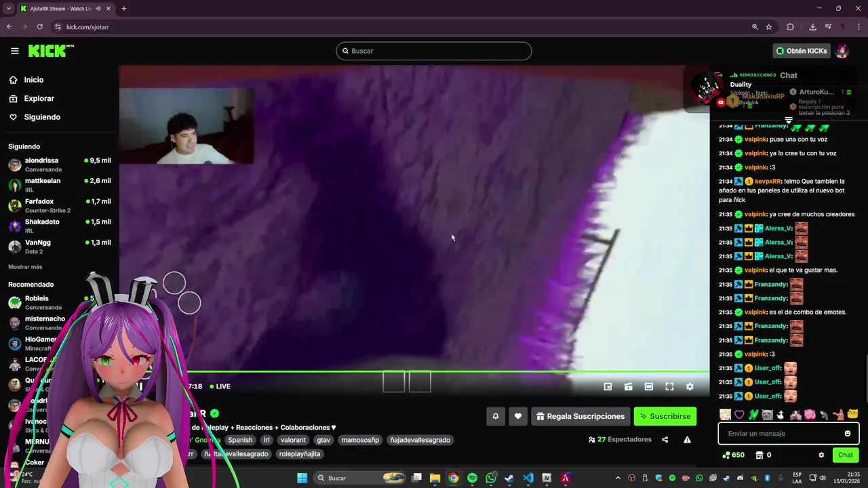Screen dimensions: 868x488
Task: Expand Mostrar más in Siguiendo list
Action: 25,267
